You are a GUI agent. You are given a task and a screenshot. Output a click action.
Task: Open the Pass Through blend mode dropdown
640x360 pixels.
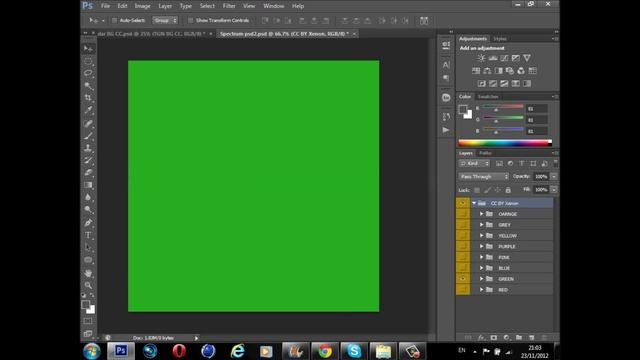pyautogui.click(x=484, y=176)
